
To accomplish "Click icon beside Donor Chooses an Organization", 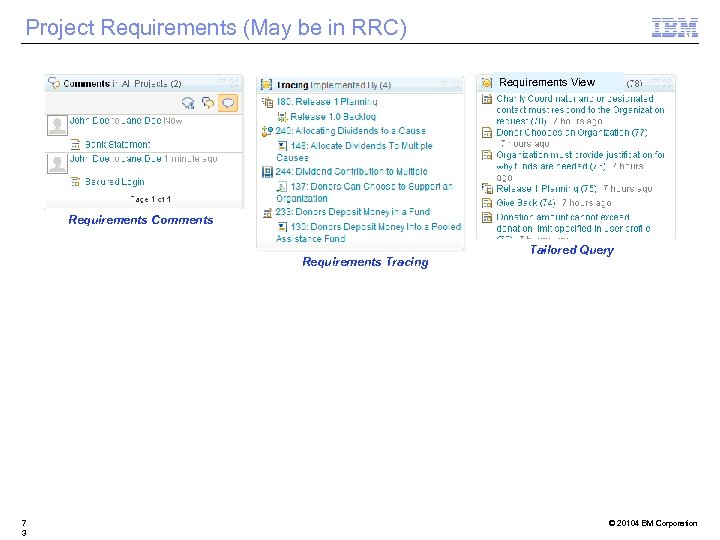I will (487, 133).
